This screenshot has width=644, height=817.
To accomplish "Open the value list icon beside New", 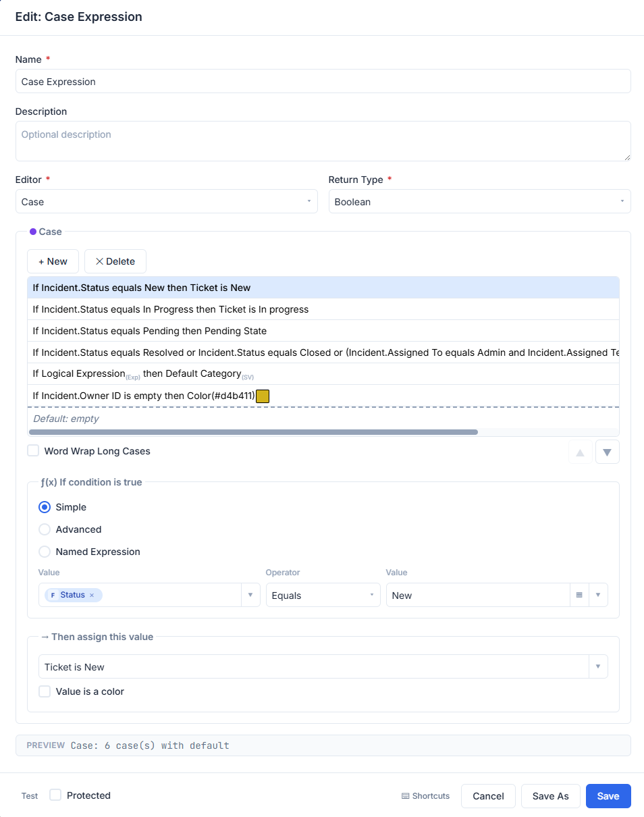I will (579, 596).
